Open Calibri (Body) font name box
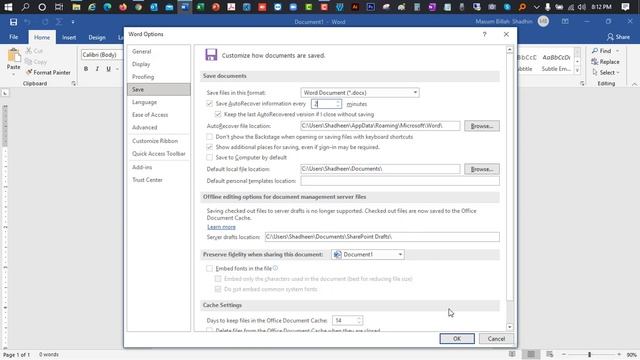The width and height of the screenshot is (640, 360). pyautogui.click(x=102, y=55)
